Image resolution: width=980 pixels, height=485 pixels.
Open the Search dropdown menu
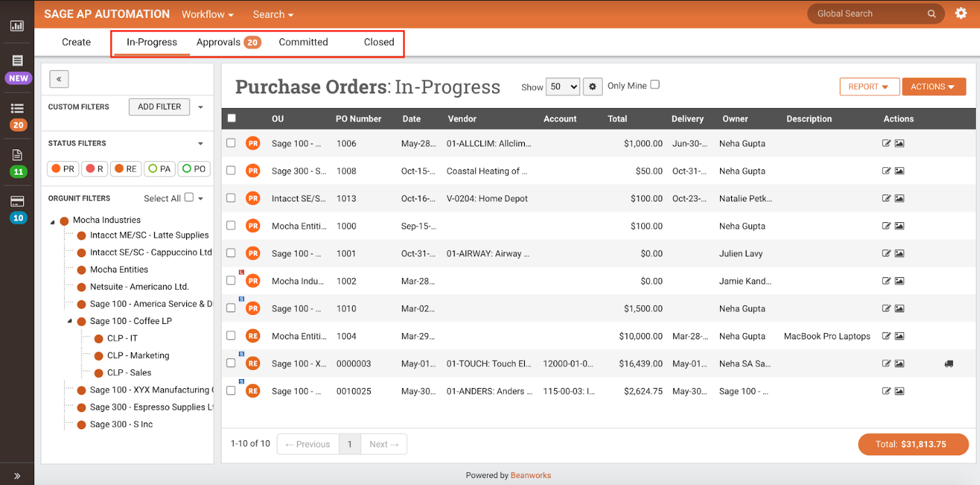(273, 14)
